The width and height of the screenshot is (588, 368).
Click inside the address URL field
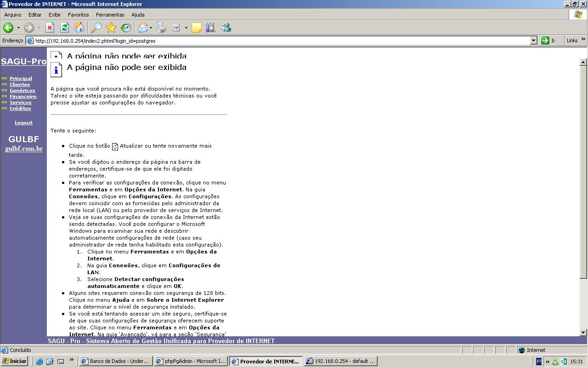point(281,40)
